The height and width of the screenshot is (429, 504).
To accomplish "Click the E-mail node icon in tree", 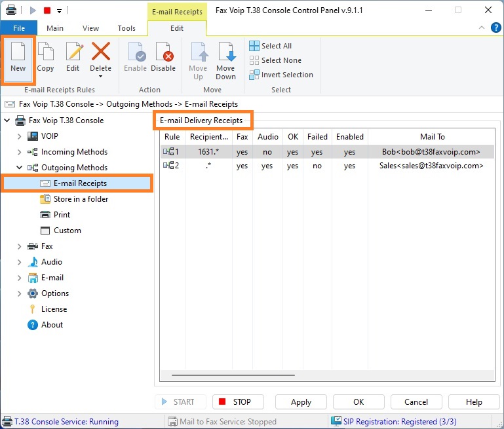I will pyautogui.click(x=33, y=278).
